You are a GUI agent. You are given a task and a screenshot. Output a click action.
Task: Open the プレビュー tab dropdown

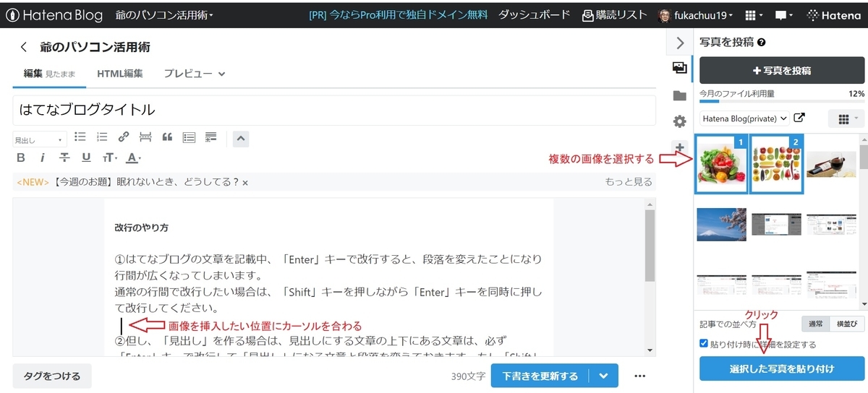tap(195, 74)
